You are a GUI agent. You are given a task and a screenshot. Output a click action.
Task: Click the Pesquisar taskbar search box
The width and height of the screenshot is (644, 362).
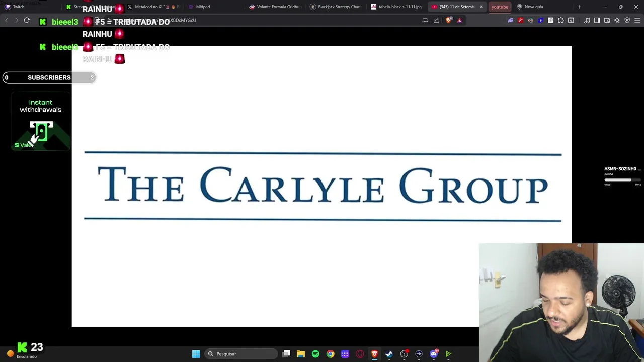242,354
